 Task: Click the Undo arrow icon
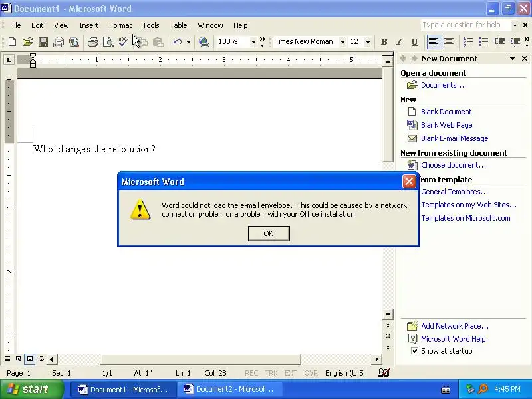click(178, 42)
